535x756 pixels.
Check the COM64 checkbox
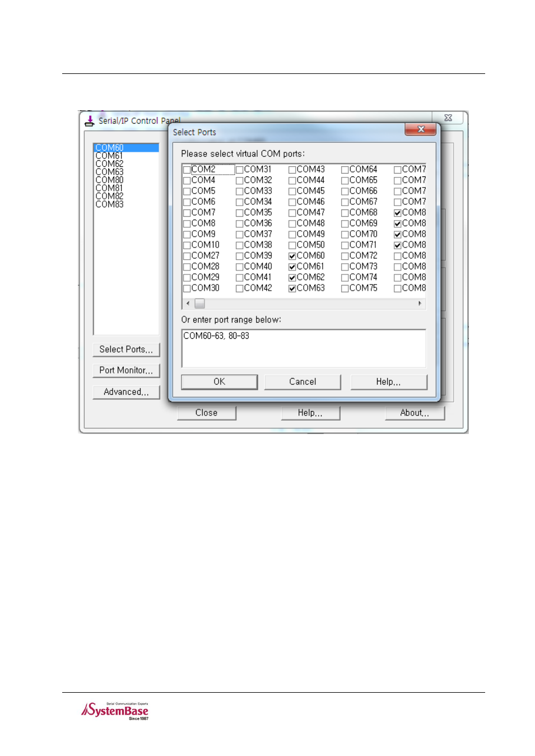[345, 170]
